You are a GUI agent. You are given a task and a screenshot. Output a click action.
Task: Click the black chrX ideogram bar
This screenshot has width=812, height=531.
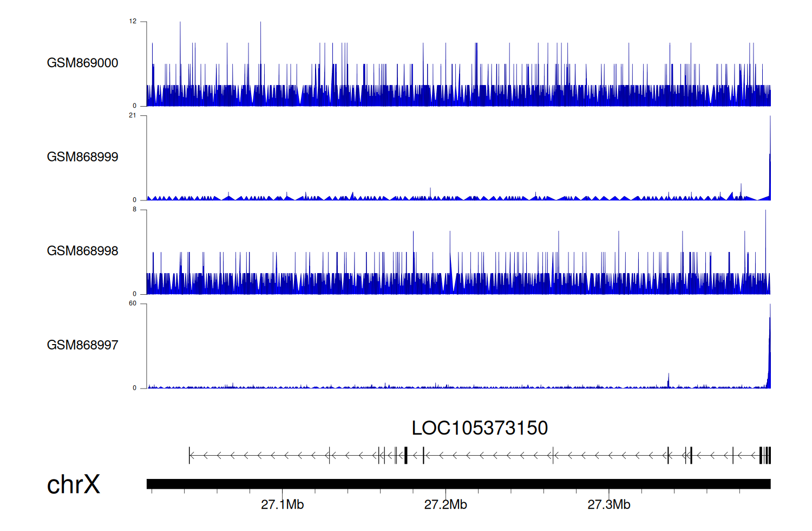458,484
